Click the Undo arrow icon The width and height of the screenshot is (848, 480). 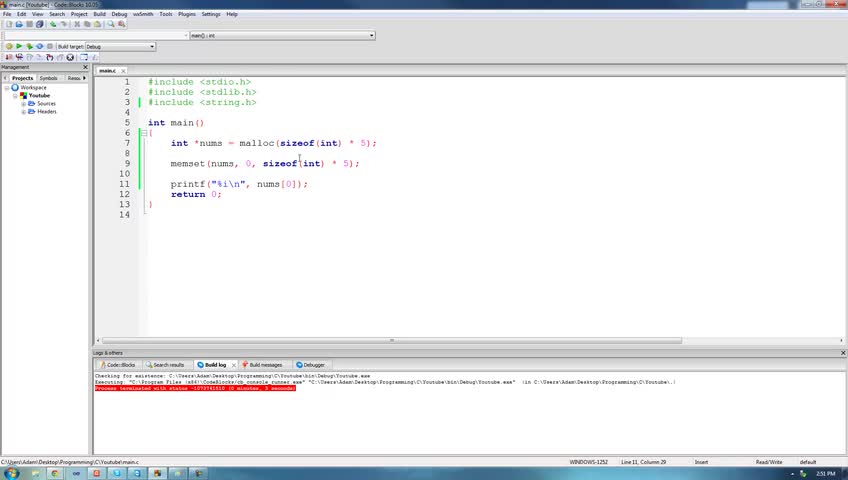pos(53,24)
